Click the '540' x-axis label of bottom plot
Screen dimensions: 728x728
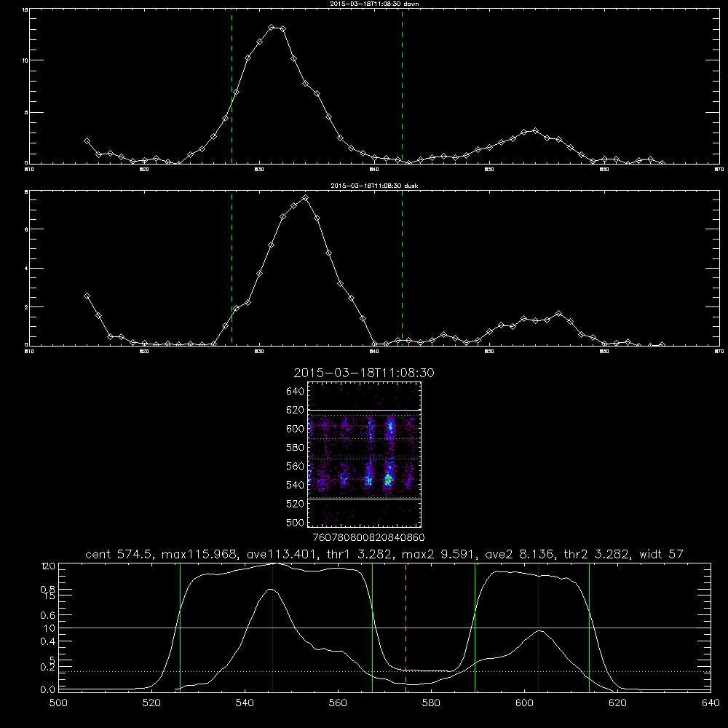point(245,703)
